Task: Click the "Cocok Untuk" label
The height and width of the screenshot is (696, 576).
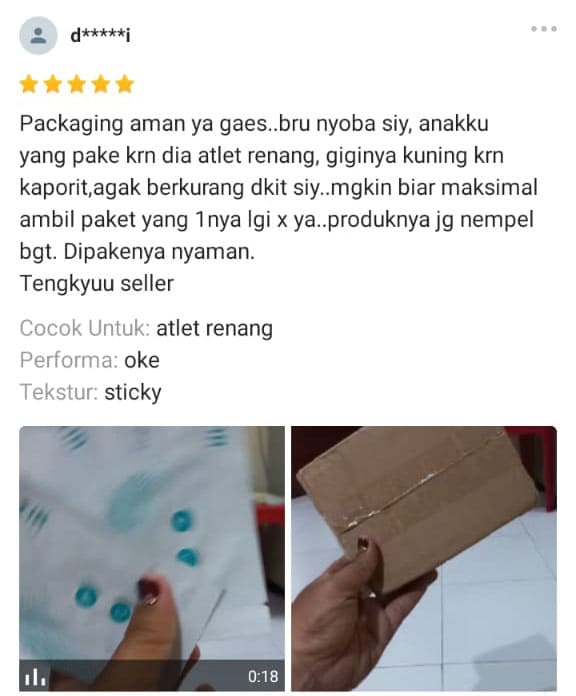Action: pyautogui.click(x=85, y=328)
